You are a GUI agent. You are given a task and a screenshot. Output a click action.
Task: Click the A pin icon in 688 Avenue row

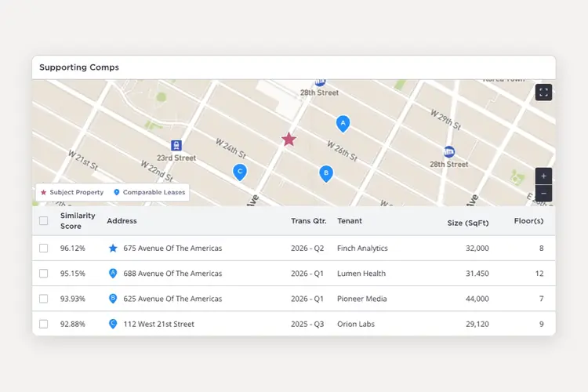pyautogui.click(x=112, y=274)
